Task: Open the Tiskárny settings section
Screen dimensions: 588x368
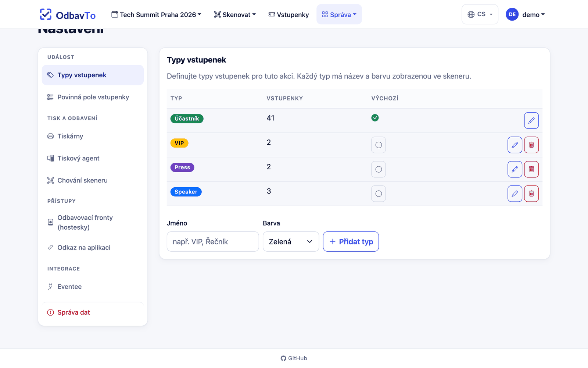Action: click(93, 136)
